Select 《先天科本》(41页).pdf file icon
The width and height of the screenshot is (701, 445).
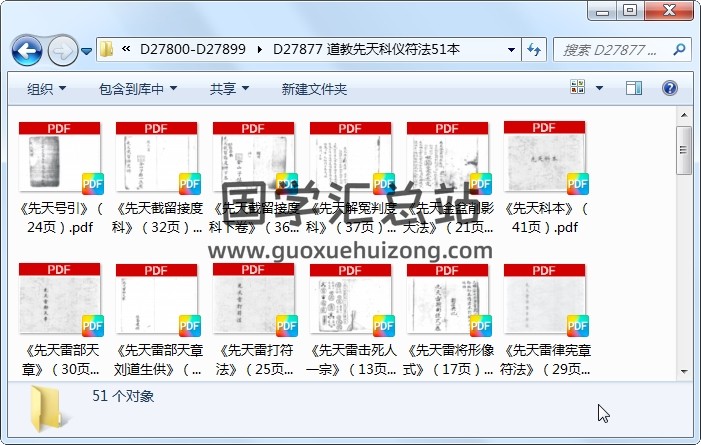pos(544,160)
